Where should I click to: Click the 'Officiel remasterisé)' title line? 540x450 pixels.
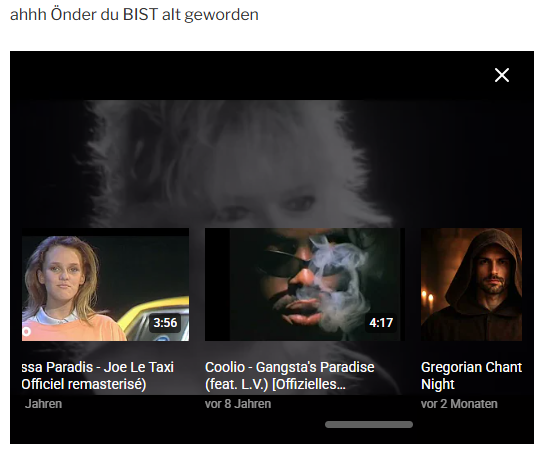coord(84,384)
